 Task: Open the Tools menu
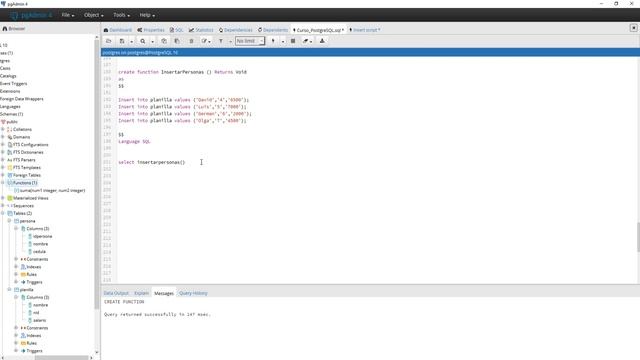click(121, 15)
